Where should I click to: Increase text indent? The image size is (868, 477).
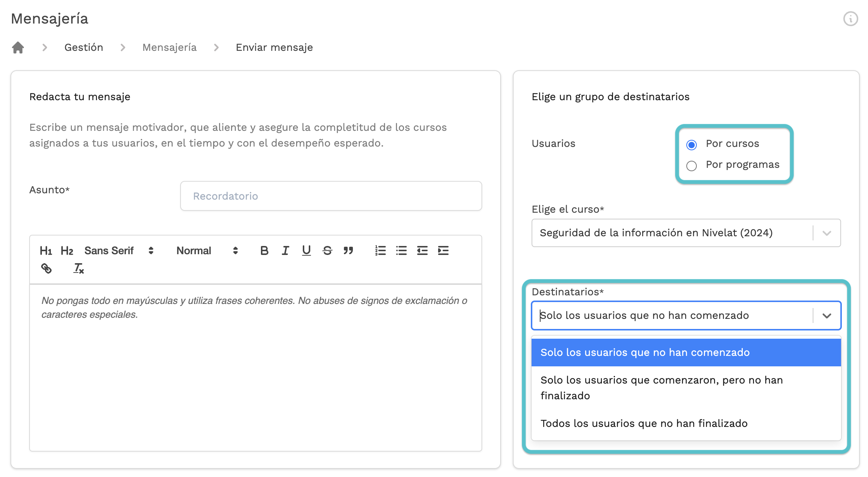click(443, 250)
